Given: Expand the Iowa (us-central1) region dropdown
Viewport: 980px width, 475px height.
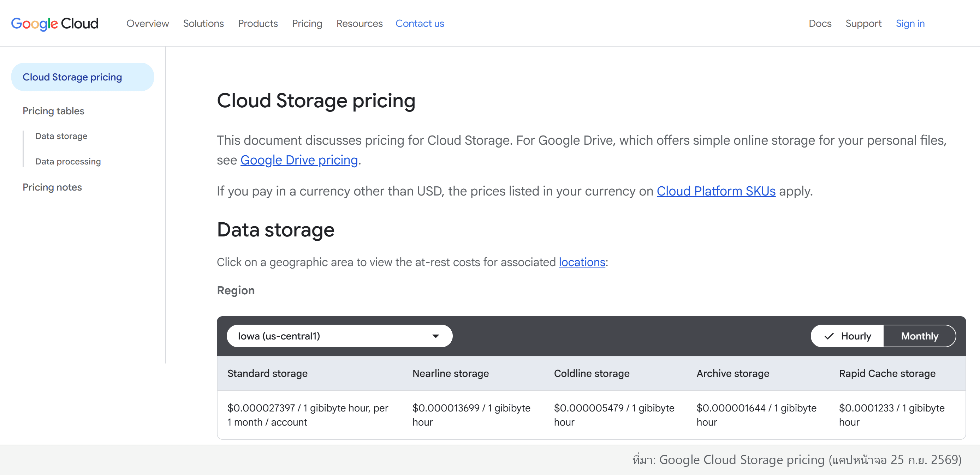Looking at the screenshot, I should pyautogui.click(x=339, y=336).
